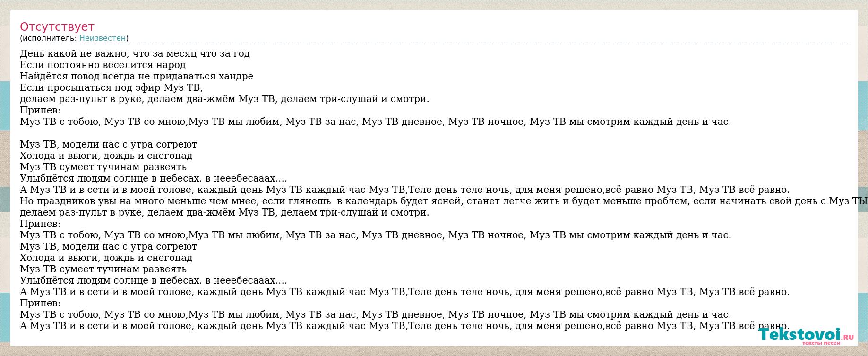
Task: Click line 'Но праздников увы на много меньше чем мнее'
Action: point(444,201)
